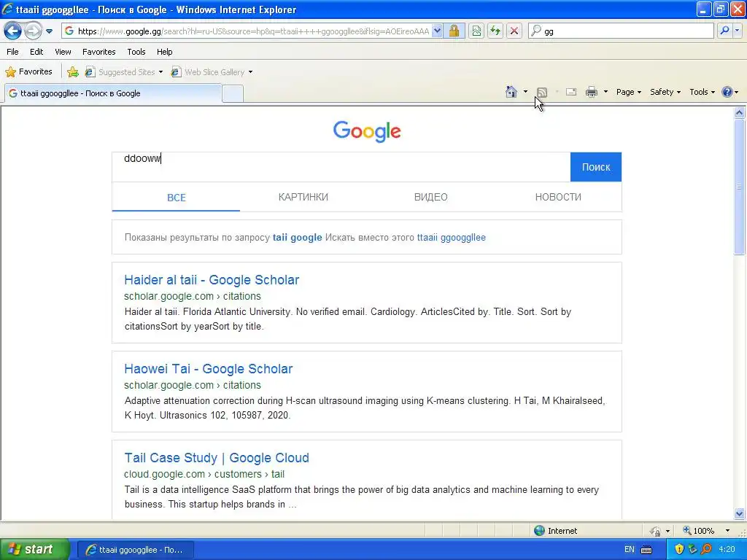Expand the zoom level dropdown arrow
This screenshot has width=747, height=560.
click(727, 531)
